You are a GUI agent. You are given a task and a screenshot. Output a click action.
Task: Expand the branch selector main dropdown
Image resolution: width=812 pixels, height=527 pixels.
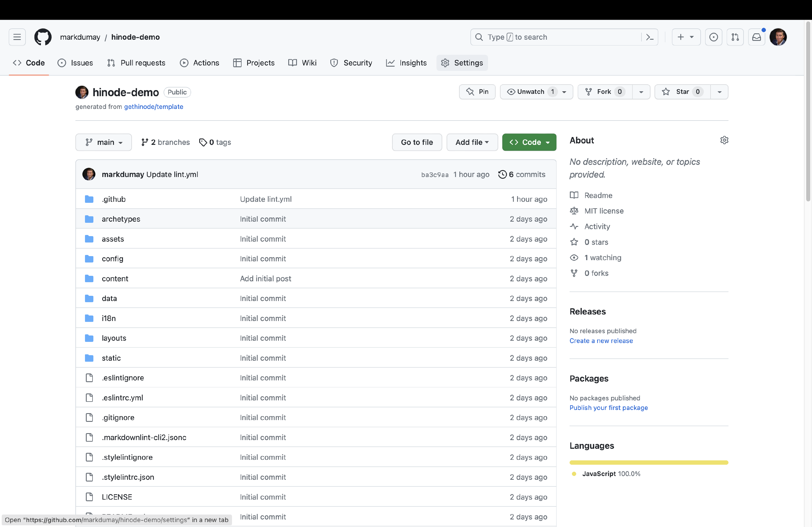pos(104,142)
